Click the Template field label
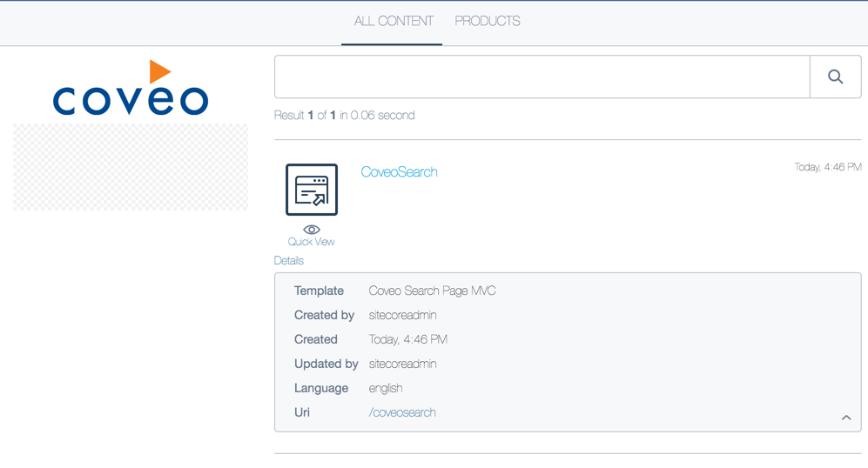 (319, 291)
